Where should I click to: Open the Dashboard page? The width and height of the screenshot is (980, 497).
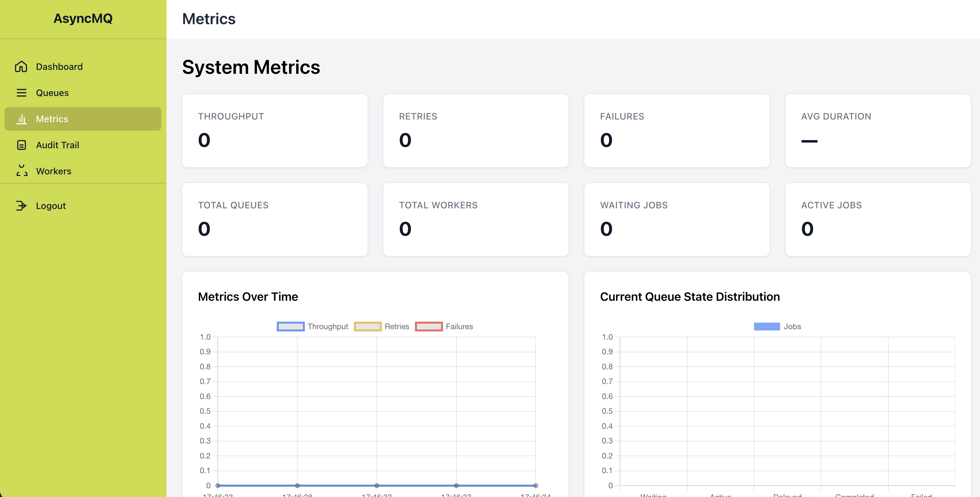tap(59, 66)
